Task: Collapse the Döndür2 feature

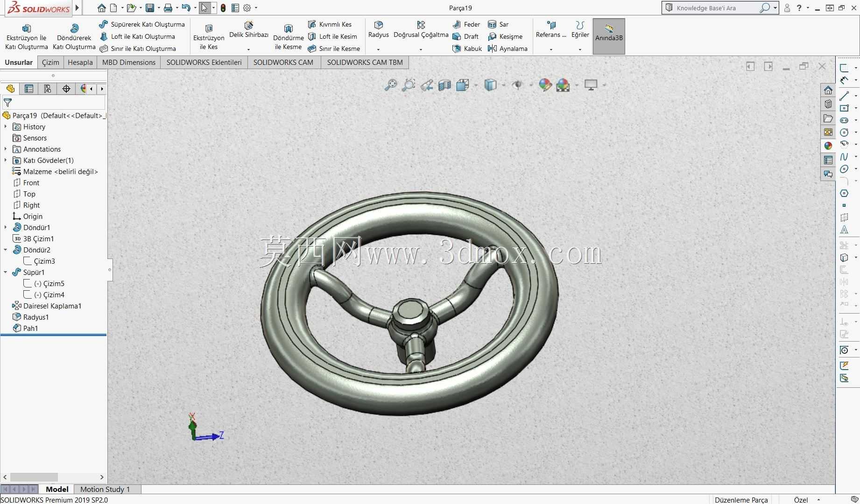Action: pos(6,250)
